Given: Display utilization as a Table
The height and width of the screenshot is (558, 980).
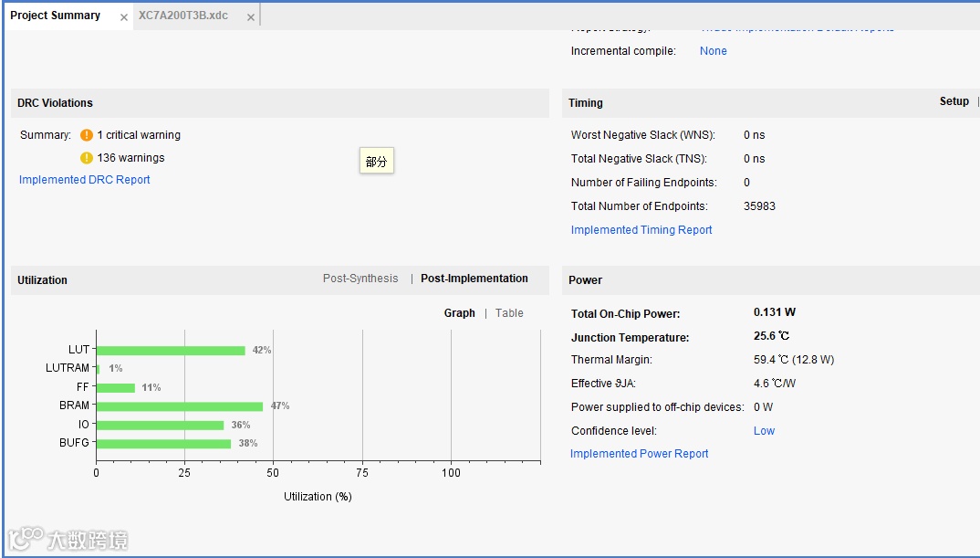Looking at the screenshot, I should (x=509, y=313).
